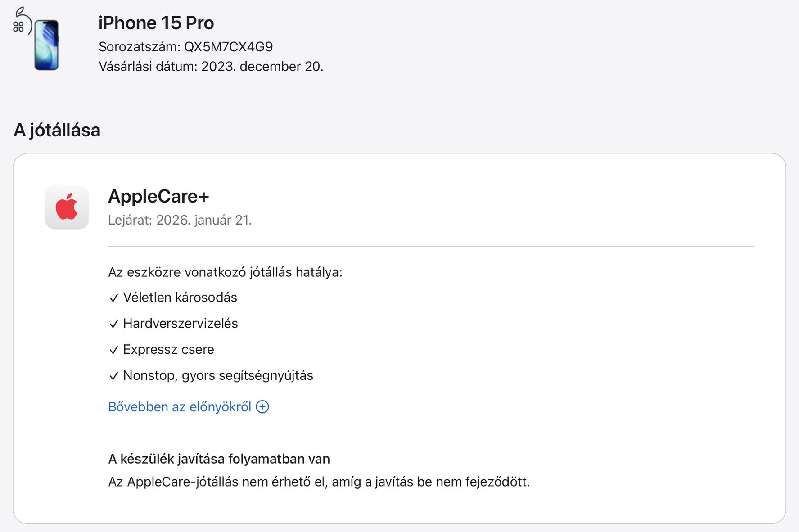Click the red AppleCare+ apple icon
Screen dimensions: 799x532
[x=67, y=207]
